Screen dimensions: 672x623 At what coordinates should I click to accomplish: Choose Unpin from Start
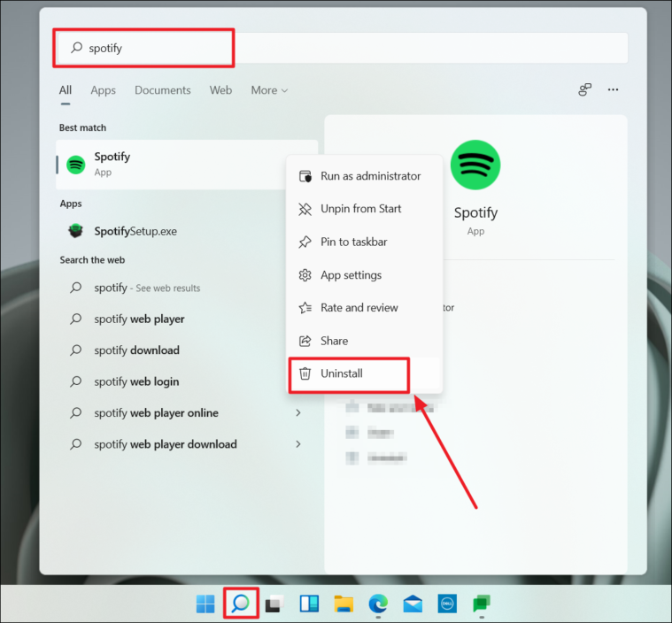pyautogui.click(x=364, y=209)
